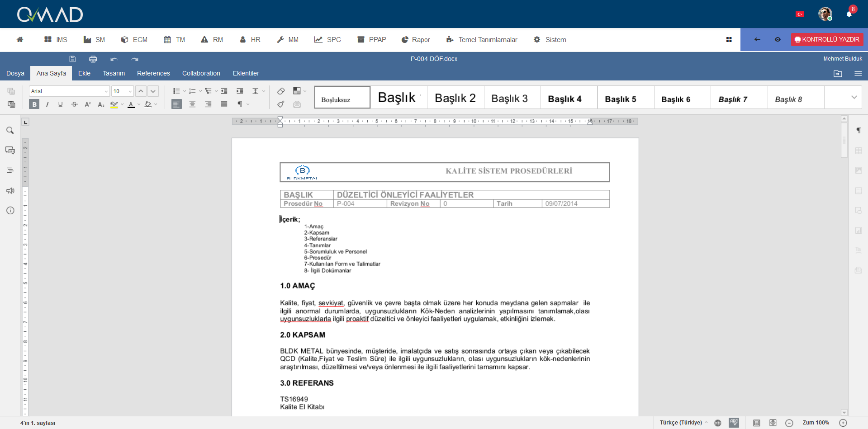Viewport: 868px width, 429px height.
Task: Open the comments panel
Action: click(10, 150)
